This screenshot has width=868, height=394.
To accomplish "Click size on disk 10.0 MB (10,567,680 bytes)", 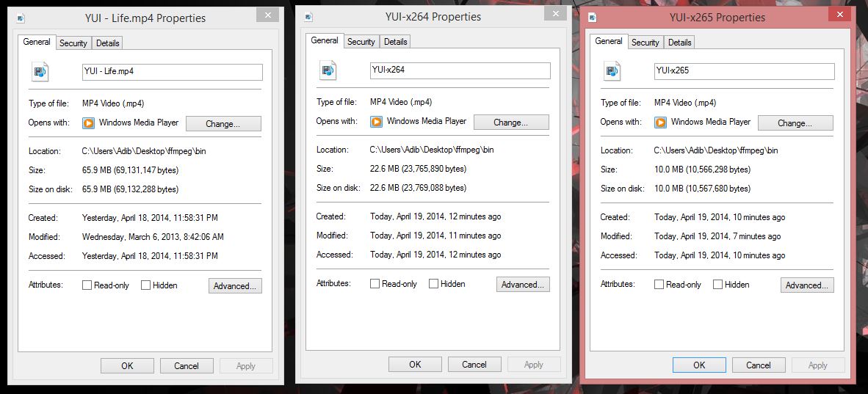I will [703, 189].
